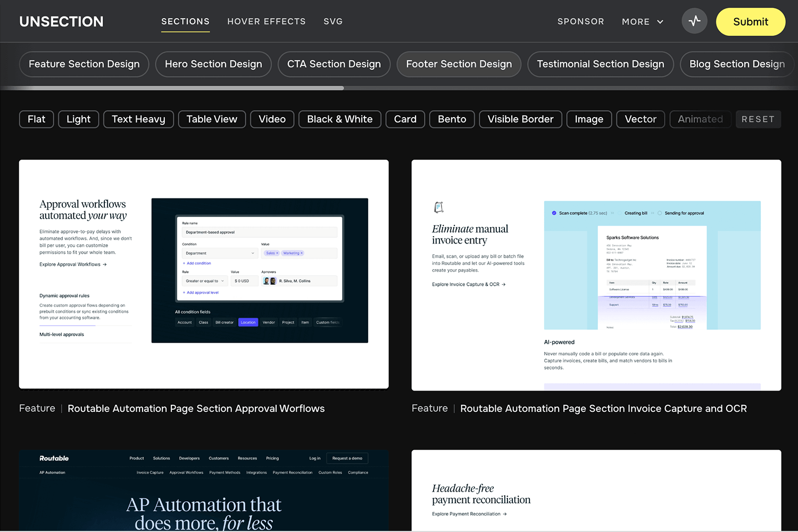Open Routable Automation Page Section Invoice Capture link
Viewport: 798px width, 532px height.
[x=603, y=409]
